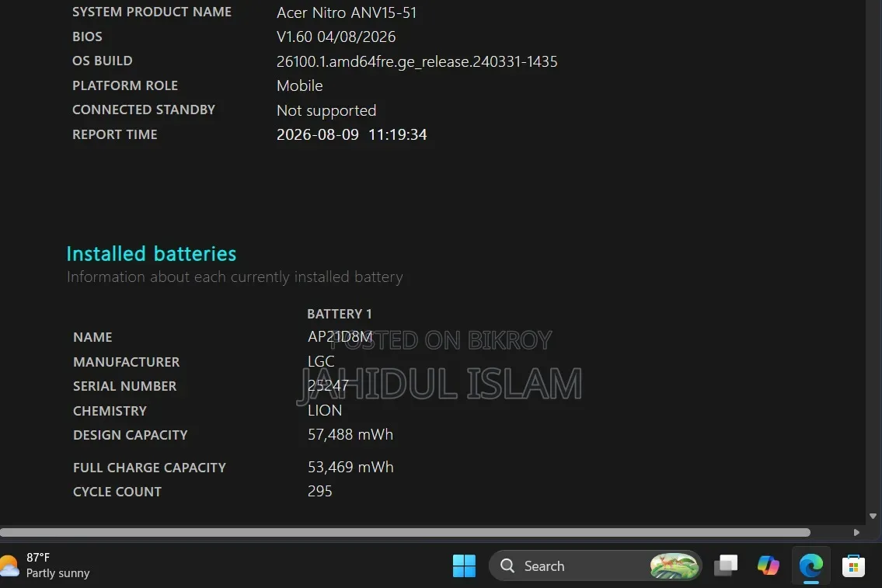
Task: Click the BIOS label
Action: (87, 37)
